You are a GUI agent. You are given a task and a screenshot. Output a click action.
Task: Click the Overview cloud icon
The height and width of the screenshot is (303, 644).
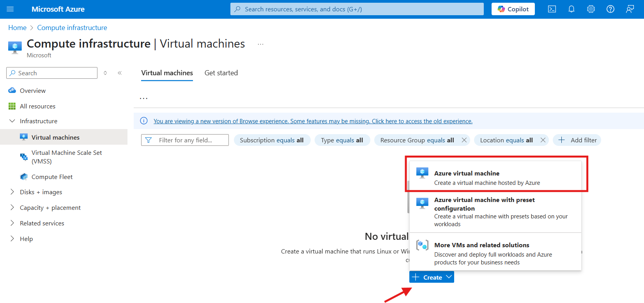point(12,90)
